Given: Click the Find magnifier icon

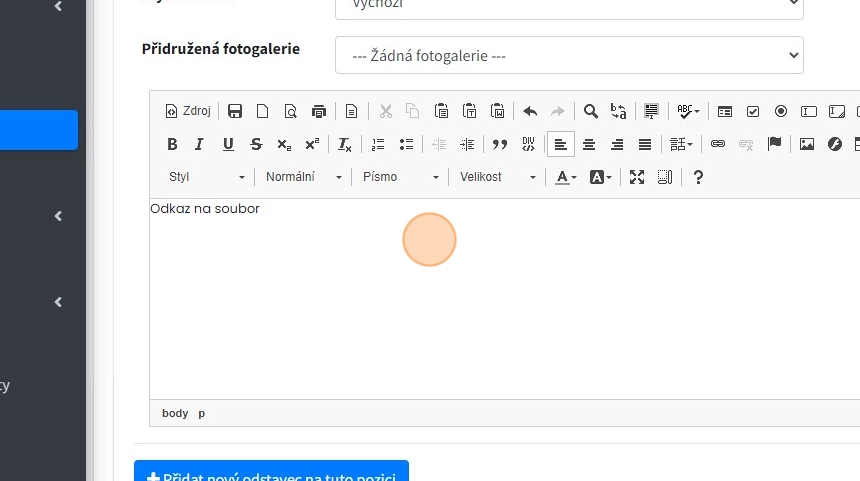Looking at the screenshot, I should coord(591,111).
